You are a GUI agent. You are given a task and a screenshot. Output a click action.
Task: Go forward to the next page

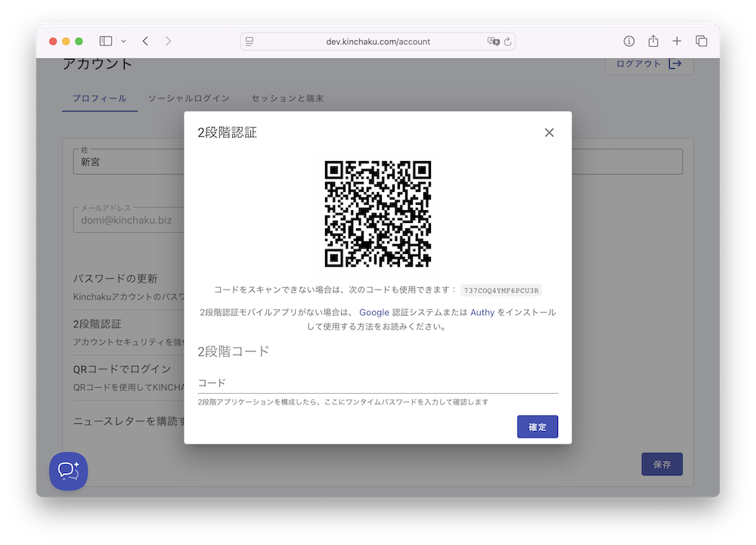coord(169,42)
